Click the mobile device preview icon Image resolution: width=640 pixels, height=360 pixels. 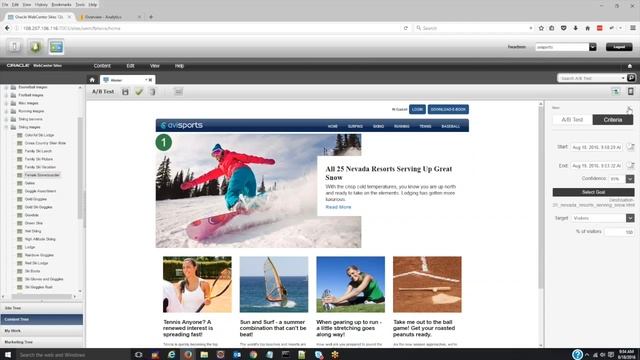[x=631, y=92]
